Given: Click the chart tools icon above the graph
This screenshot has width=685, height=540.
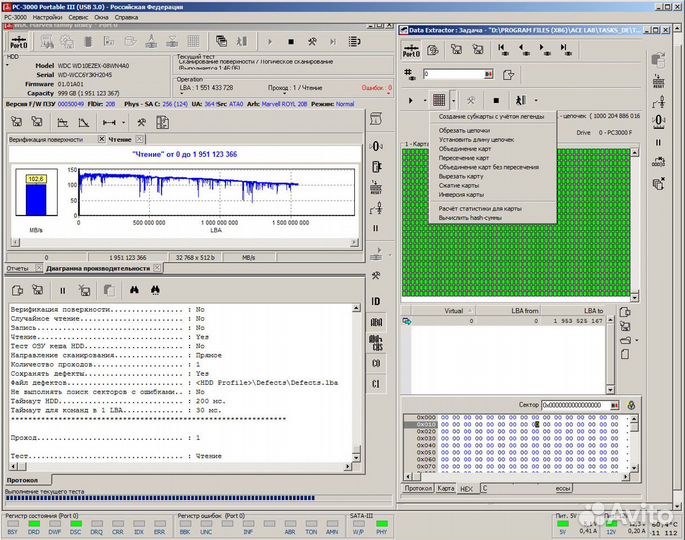Looking at the screenshot, I should (141, 122).
